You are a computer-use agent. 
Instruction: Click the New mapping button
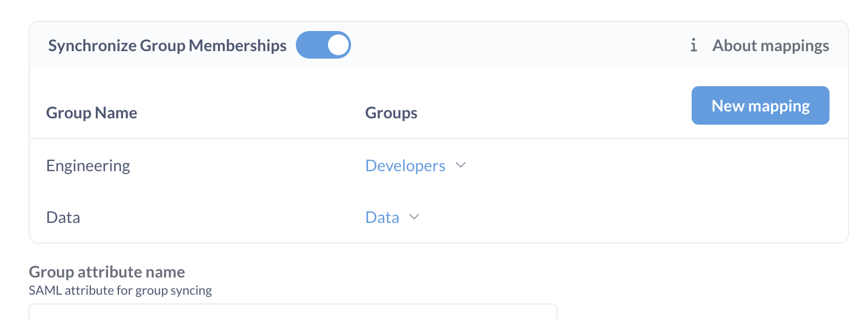click(760, 106)
